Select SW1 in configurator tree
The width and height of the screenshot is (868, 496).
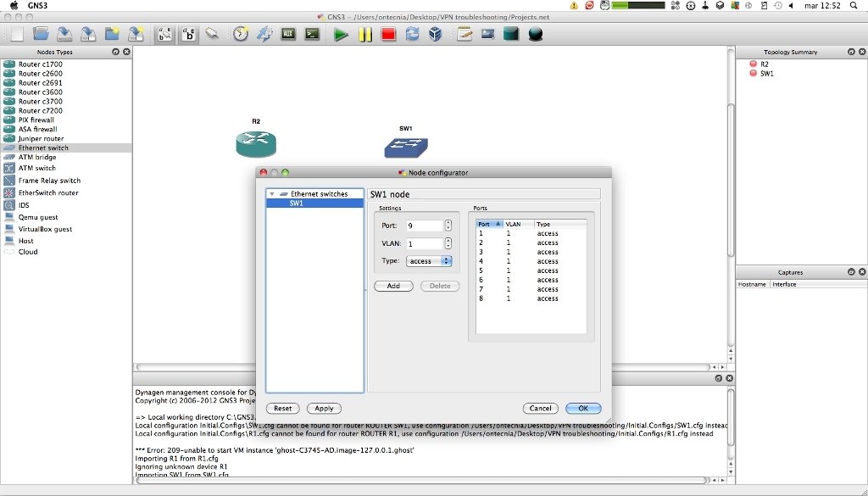click(315, 203)
